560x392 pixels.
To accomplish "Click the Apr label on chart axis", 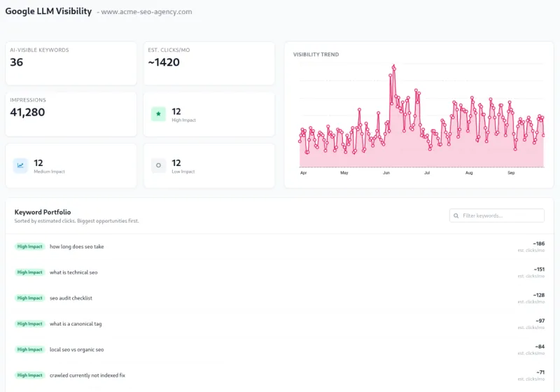I will 304,173.
